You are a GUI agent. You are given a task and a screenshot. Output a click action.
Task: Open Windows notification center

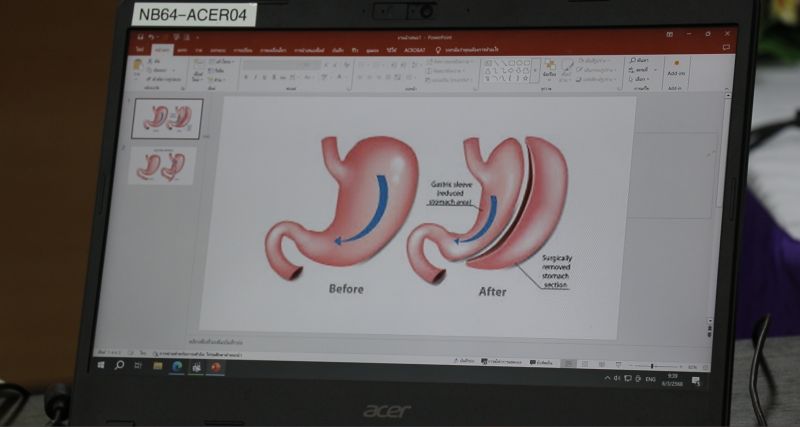click(695, 381)
